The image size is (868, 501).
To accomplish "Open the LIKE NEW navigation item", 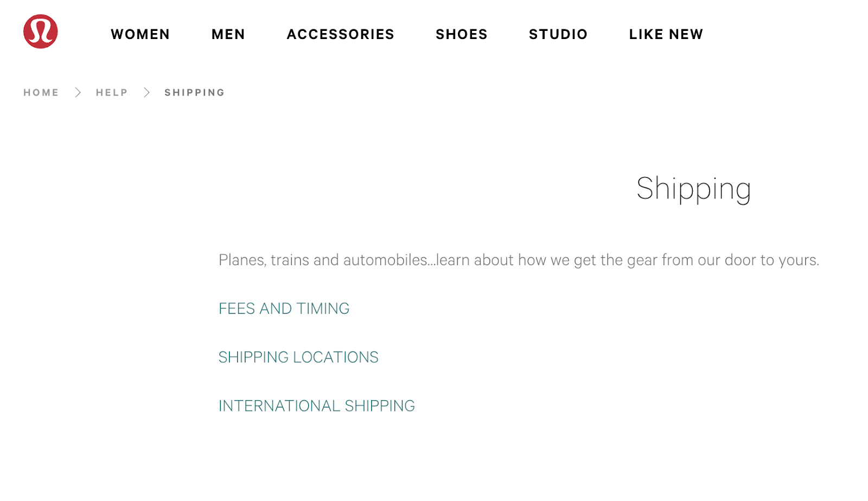I will pyautogui.click(x=666, y=34).
